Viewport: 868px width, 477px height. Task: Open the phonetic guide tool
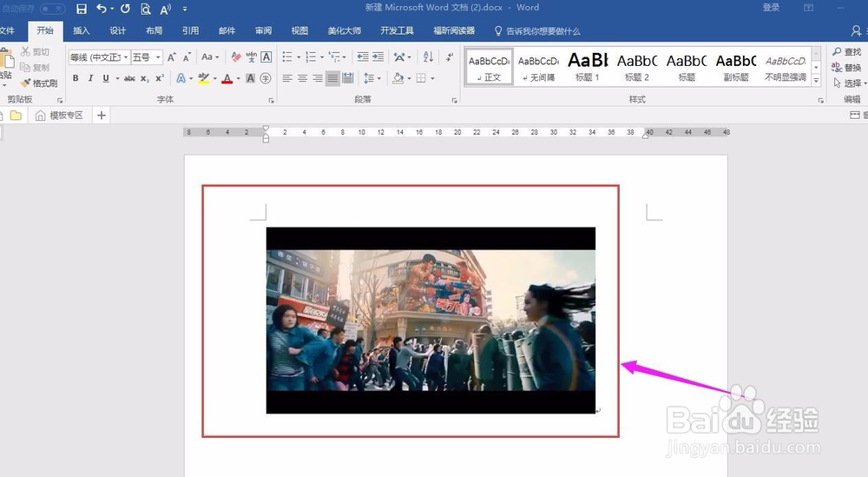click(x=252, y=57)
